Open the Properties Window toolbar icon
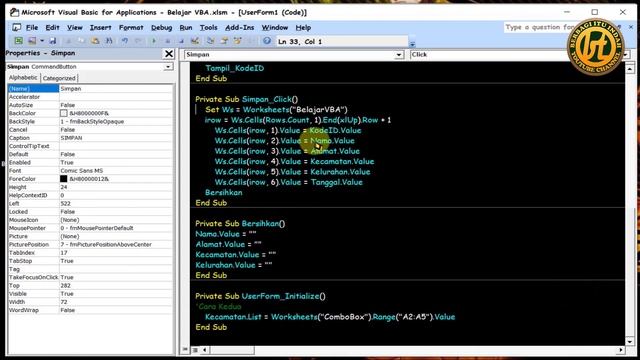This screenshot has width=640, height=360. [224, 41]
